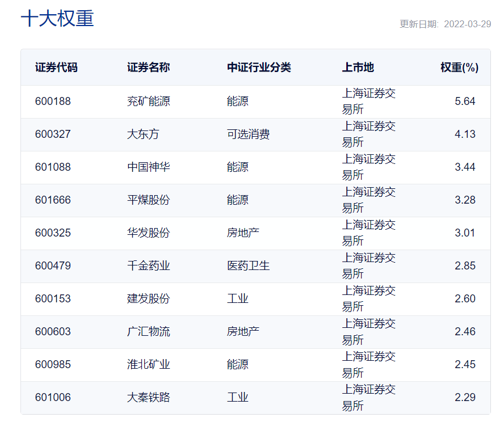
Task: Click the 权重(%) column header
Action: click(459, 68)
